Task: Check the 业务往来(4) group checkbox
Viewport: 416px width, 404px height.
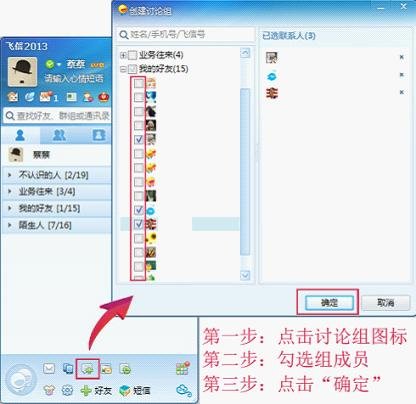Action: (132, 55)
